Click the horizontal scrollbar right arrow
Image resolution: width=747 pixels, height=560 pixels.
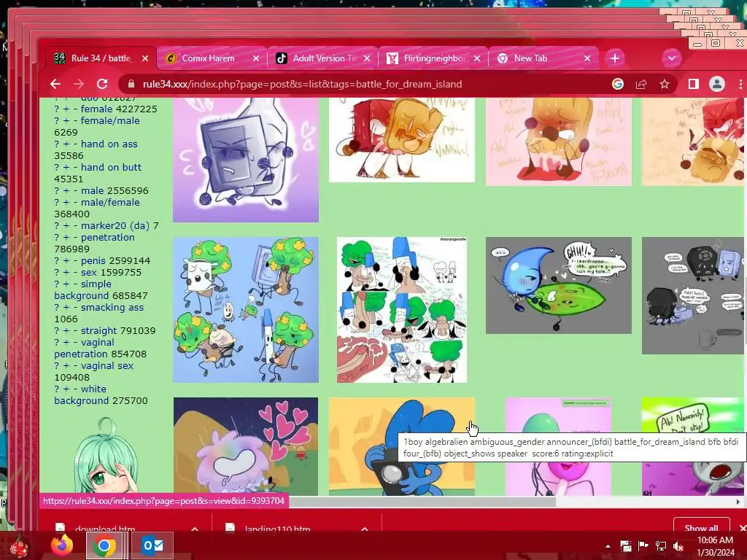738,502
